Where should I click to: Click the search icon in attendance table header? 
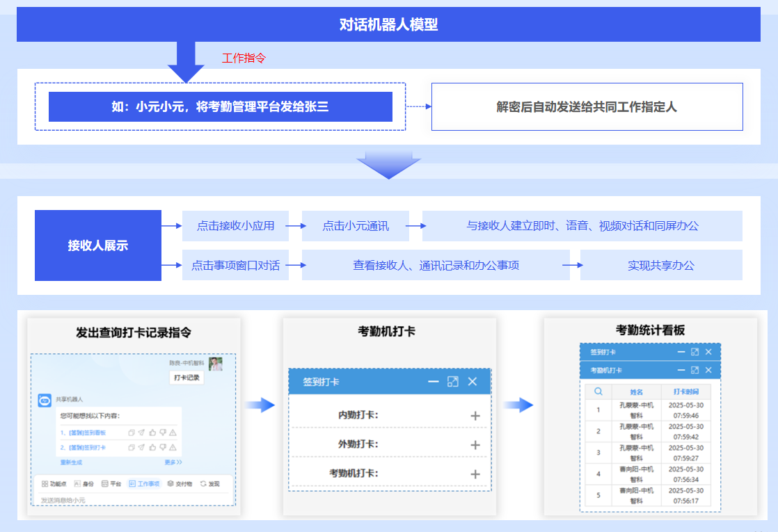point(598,392)
